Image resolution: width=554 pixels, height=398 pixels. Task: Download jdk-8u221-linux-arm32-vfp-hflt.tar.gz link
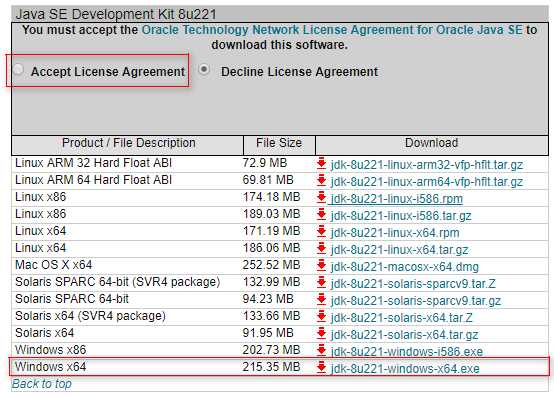tap(427, 165)
